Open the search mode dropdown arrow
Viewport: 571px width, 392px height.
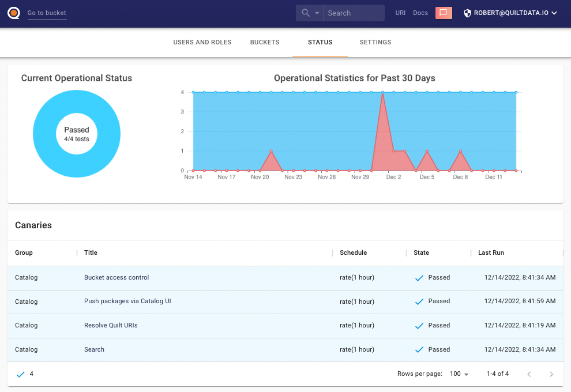click(x=317, y=13)
